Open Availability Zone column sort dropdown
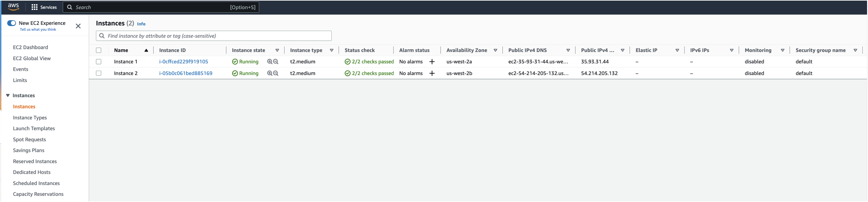This screenshot has width=868, height=202. (x=495, y=50)
